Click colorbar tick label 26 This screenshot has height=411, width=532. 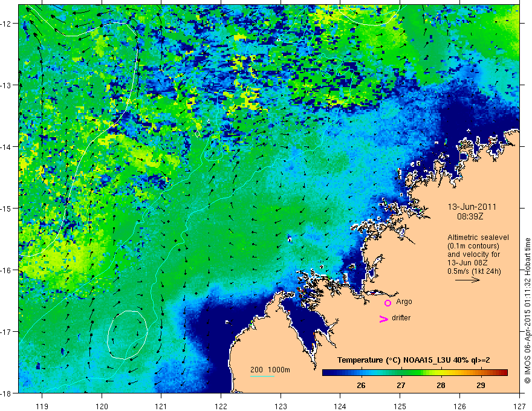click(362, 385)
